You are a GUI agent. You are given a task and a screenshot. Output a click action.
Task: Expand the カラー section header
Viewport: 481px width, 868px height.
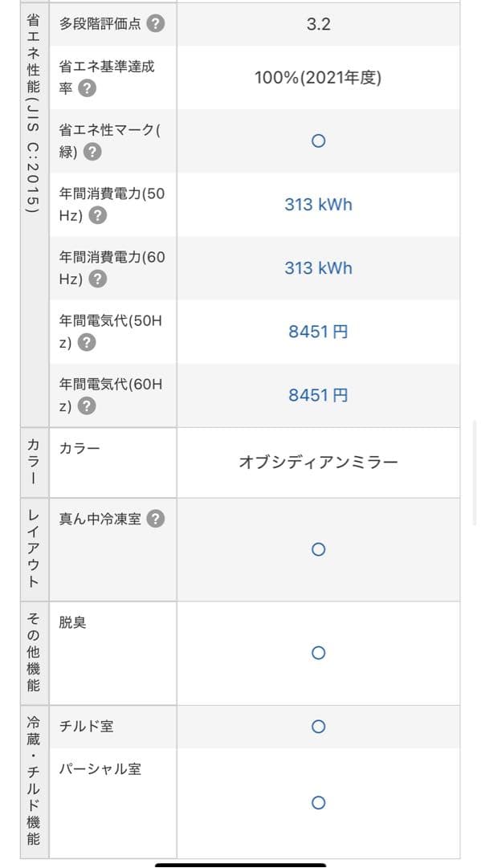point(33,463)
